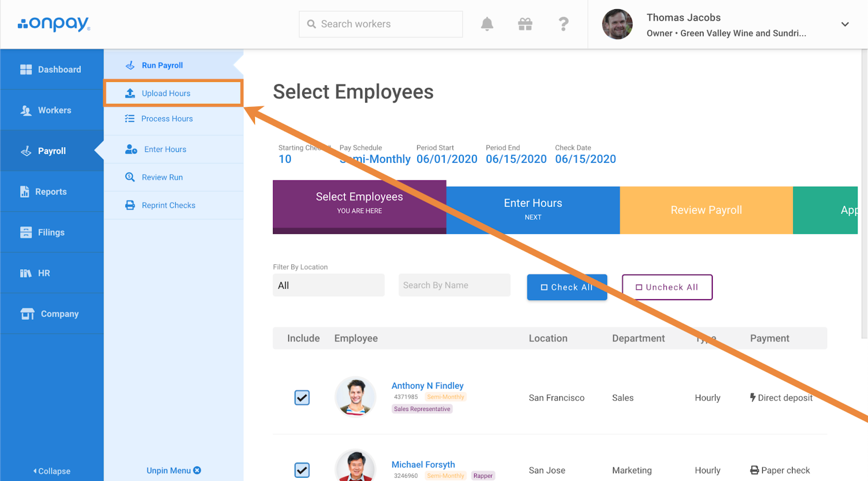Click the Rapper tag

click(x=483, y=476)
